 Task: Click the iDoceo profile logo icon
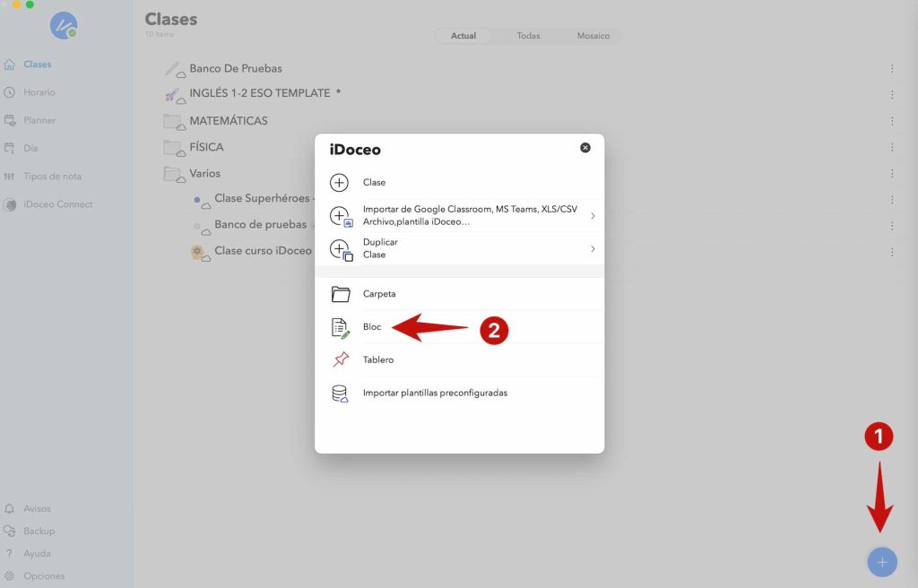(x=64, y=26)
